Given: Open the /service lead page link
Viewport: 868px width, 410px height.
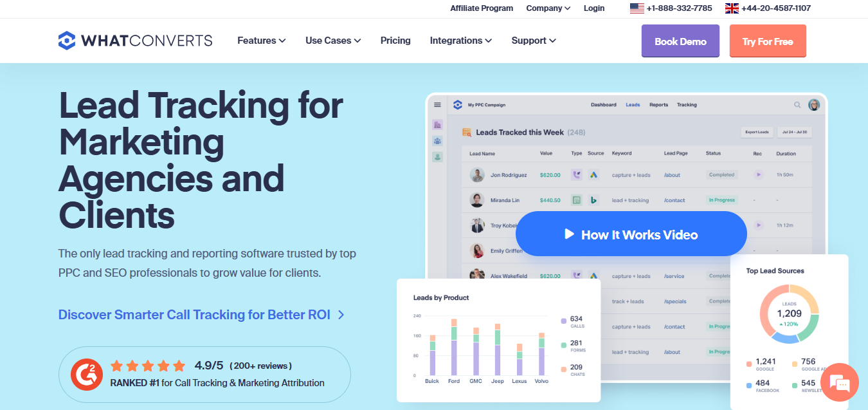Looking at the screenshot, I should pyautogui.click(x=674, y=276).
